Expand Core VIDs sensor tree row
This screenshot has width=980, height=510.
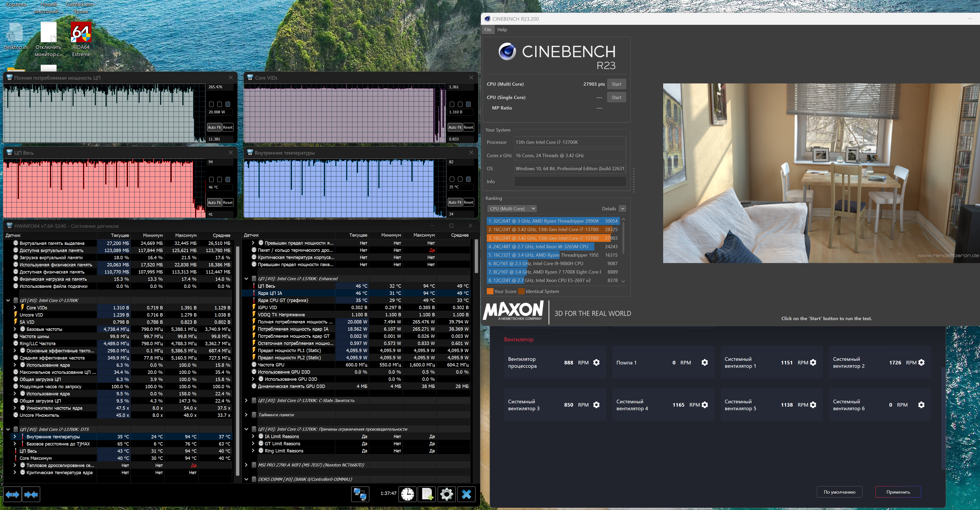[15, 308]
